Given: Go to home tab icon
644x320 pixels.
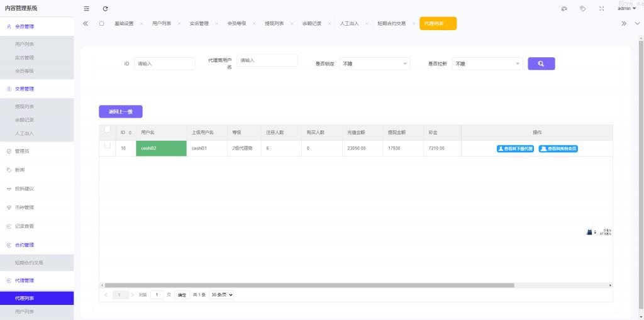Looking at the screenshot, I should pos(101,23).
